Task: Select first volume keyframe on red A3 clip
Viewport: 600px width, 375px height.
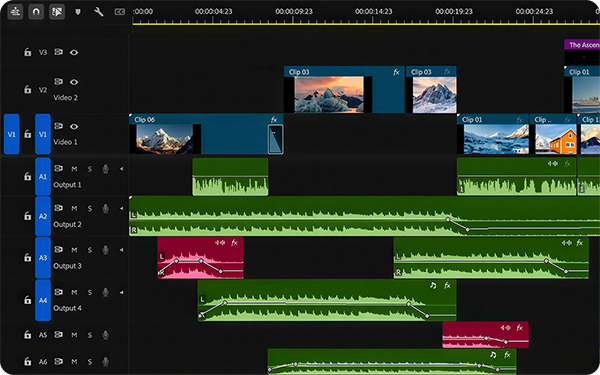Action: (176, 261)
